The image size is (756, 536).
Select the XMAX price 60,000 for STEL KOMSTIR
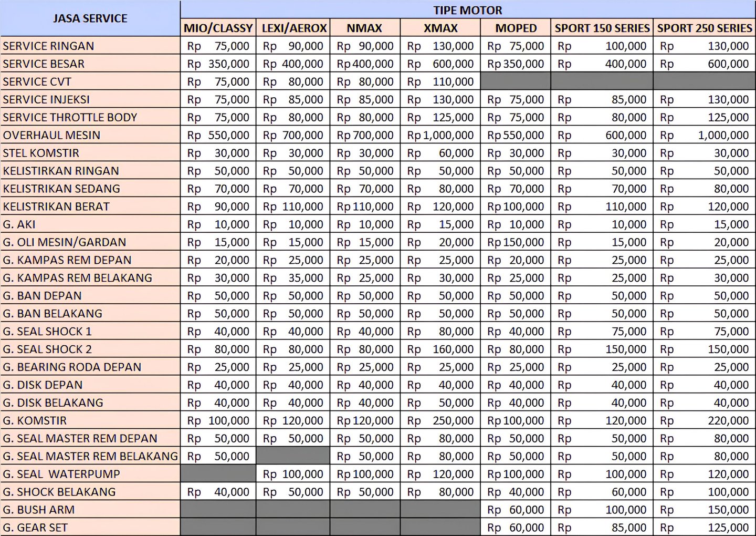pyautogui.click(x=440, y=153)
